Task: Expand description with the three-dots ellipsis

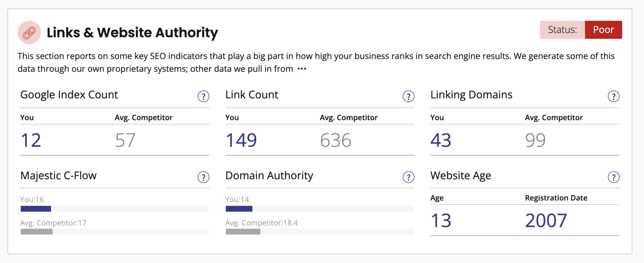Action: pos(302,69)
